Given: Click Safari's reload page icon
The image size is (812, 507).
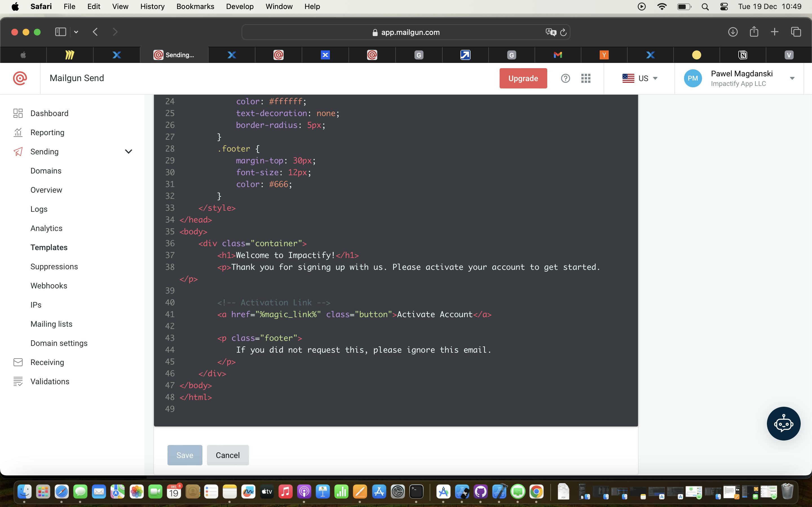Looking at the screenshot, I should 563,32.
